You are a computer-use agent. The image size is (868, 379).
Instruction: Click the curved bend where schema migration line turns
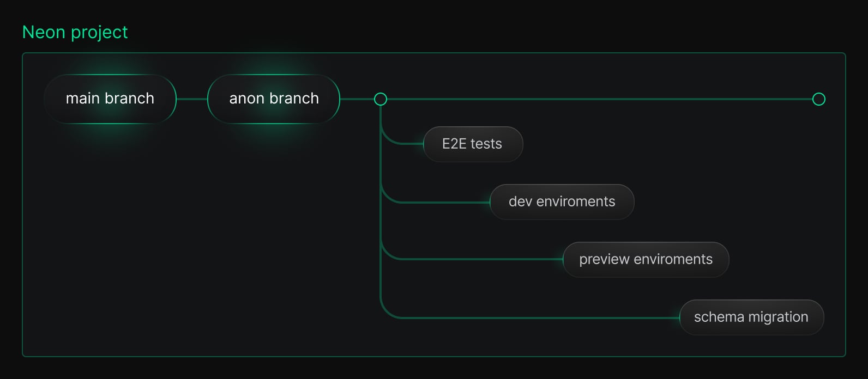(x=385, y=313)
